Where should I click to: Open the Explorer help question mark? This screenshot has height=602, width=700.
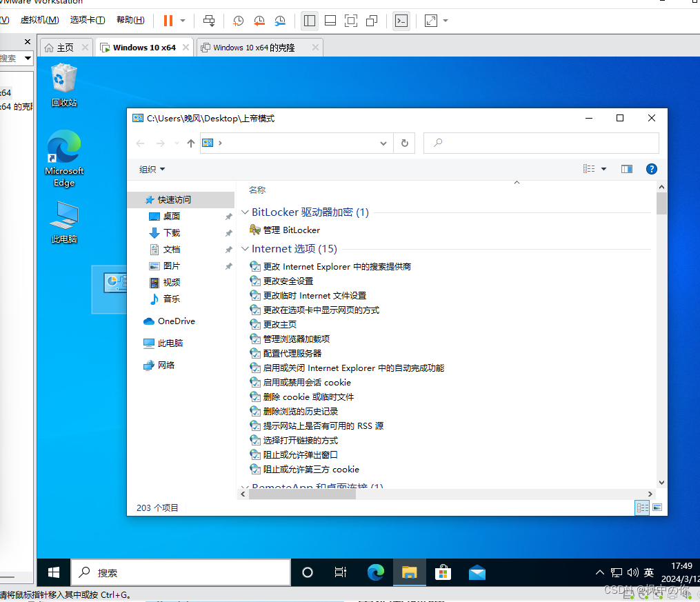click(651, 168)
